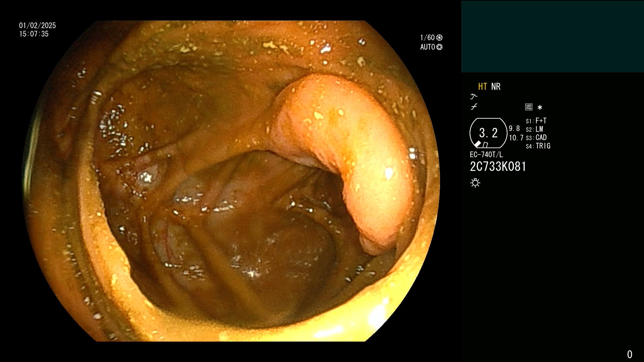Click the AUTO exposure mode label
644x362 pixels.
coord(428,47)
